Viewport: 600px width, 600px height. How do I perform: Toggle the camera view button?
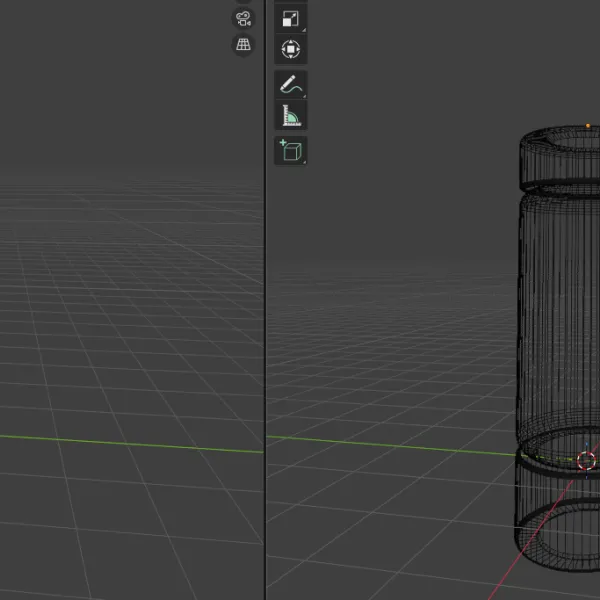pos(243,18)
